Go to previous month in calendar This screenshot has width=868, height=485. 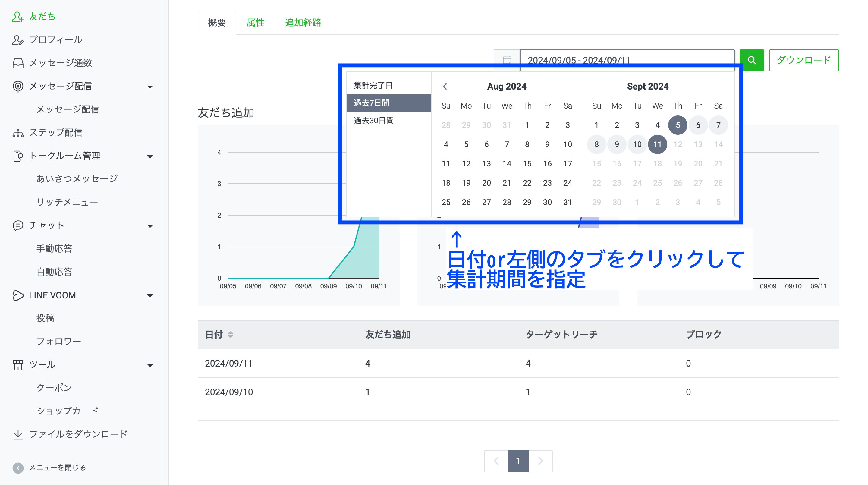tap(445, 87)
